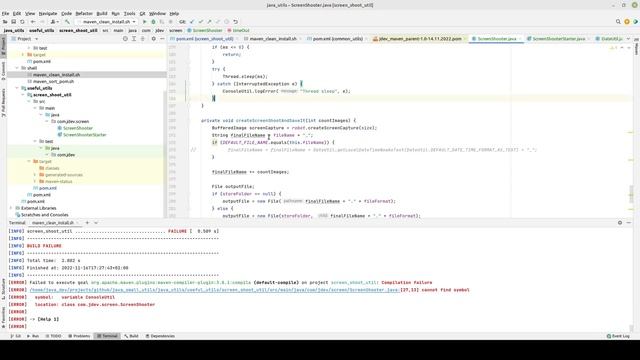Open the ScreenShooter.java error path link
Image resolution: width=640 pixels, height=360 pixels.
point(215,290)
